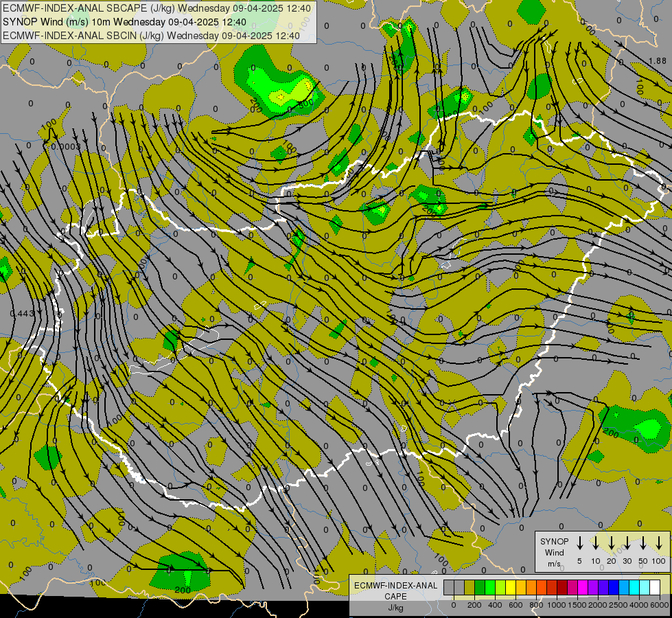Pick the white swatch ending at 6000
The width and height of the screenshot is (672, 618).
(x=655, y=587)
